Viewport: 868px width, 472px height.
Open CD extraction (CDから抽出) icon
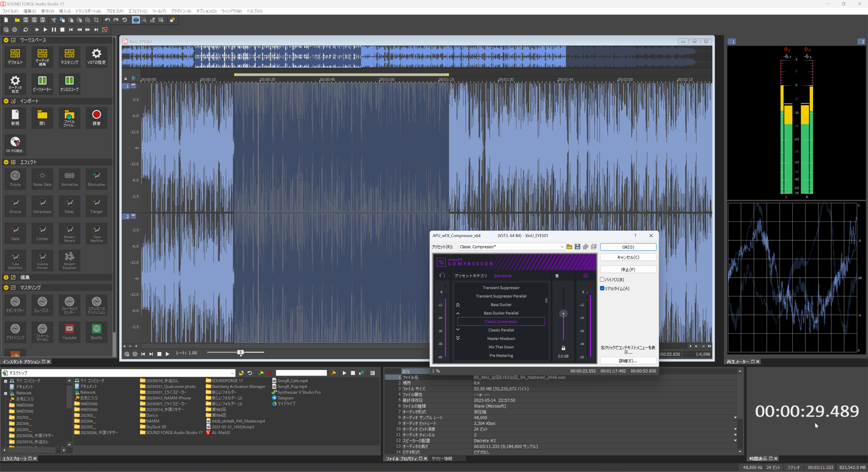[x=15, y=145]
